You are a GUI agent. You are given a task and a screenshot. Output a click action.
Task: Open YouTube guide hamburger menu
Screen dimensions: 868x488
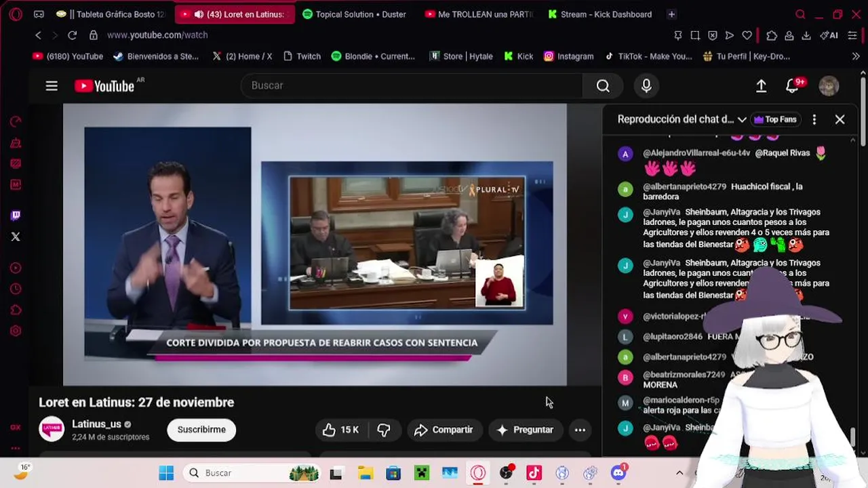point(52,86)
